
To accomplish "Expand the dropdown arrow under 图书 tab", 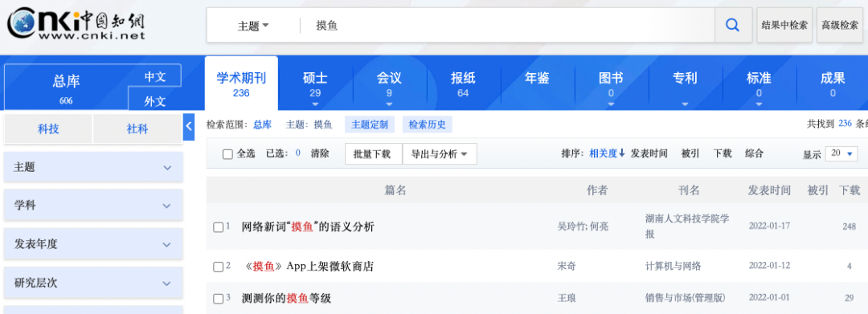I will click(x=611, y=104).
